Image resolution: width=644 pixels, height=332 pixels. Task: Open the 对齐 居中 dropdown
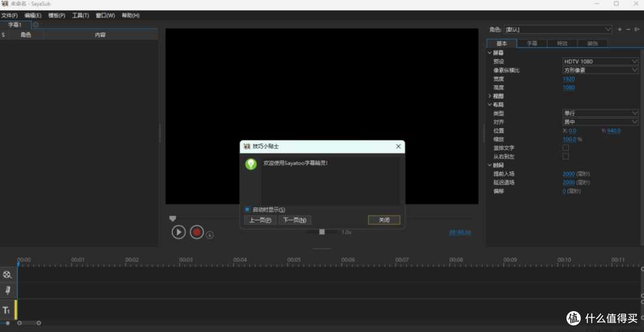pyautogui.click(x=600, y=122)
